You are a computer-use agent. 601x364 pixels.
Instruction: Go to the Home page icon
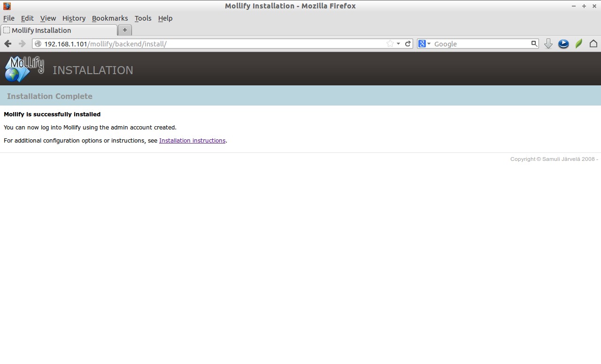pos(593,44)
